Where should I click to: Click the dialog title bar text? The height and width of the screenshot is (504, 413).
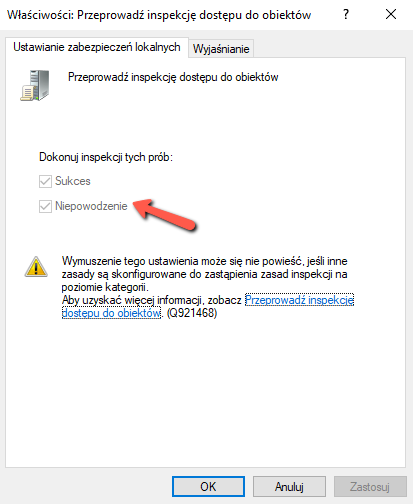(159, 15)
